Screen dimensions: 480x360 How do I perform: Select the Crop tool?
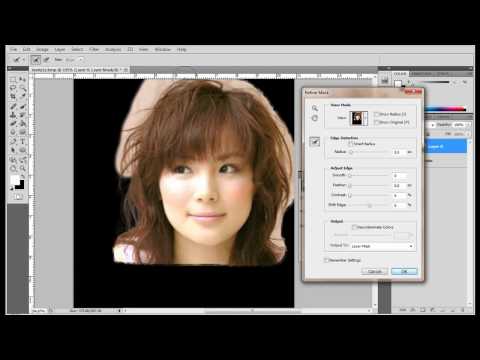pos(13,97)
